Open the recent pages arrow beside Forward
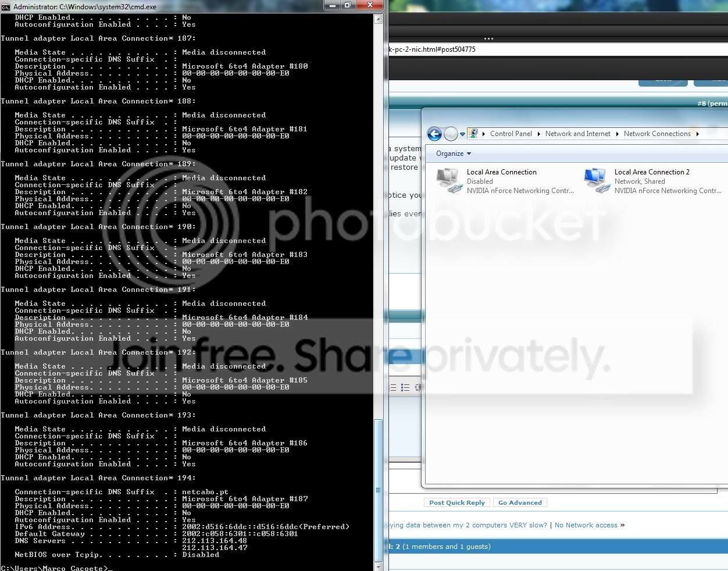 point(463,134)
